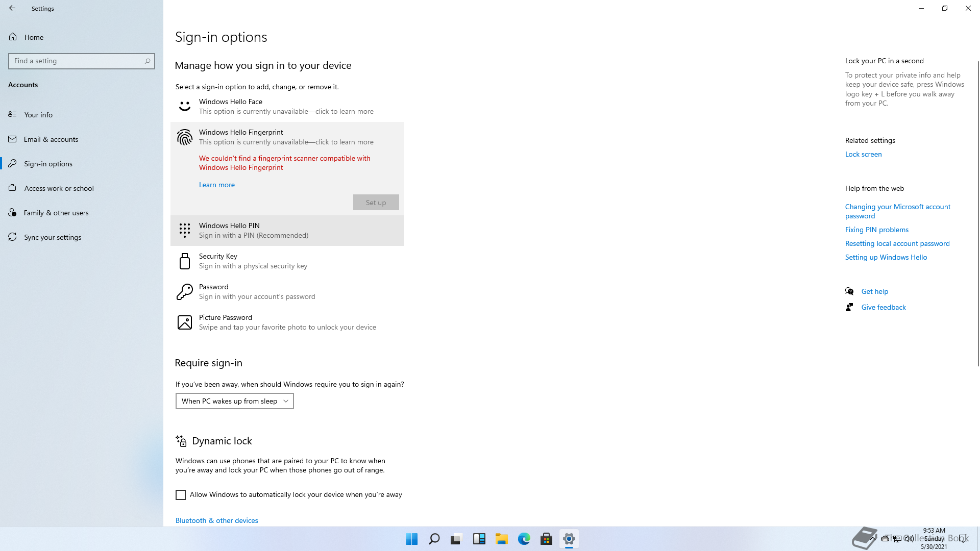Open Sync your settings
980x551 pixels.
pyautogui.click(x=82, y=237)
